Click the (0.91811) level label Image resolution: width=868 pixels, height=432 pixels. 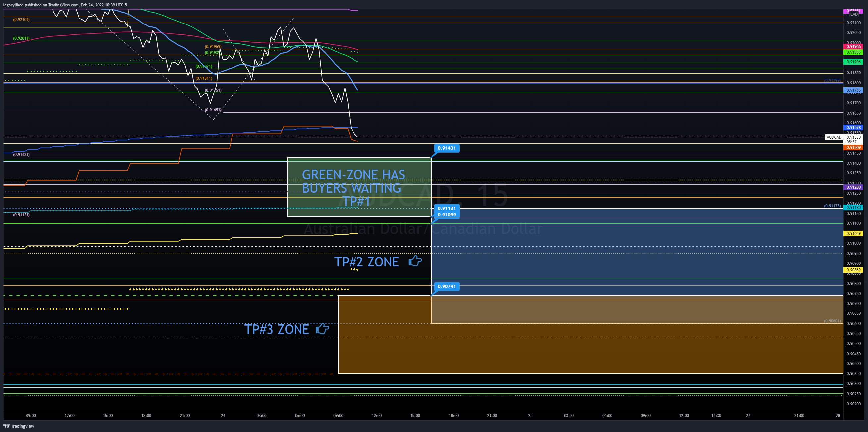[x=204, y=78]
